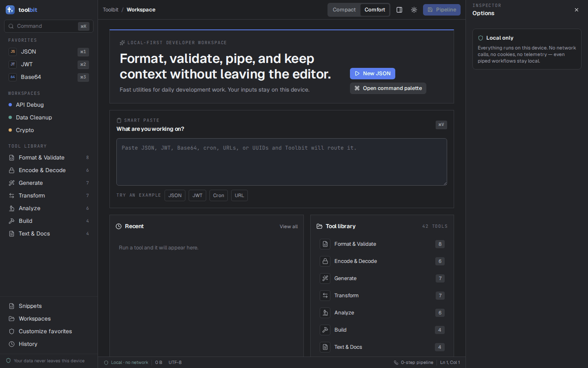588x368 pixels.
Task: Click the Transform arrows icon in Tool library card
Action: pos(325,296)
